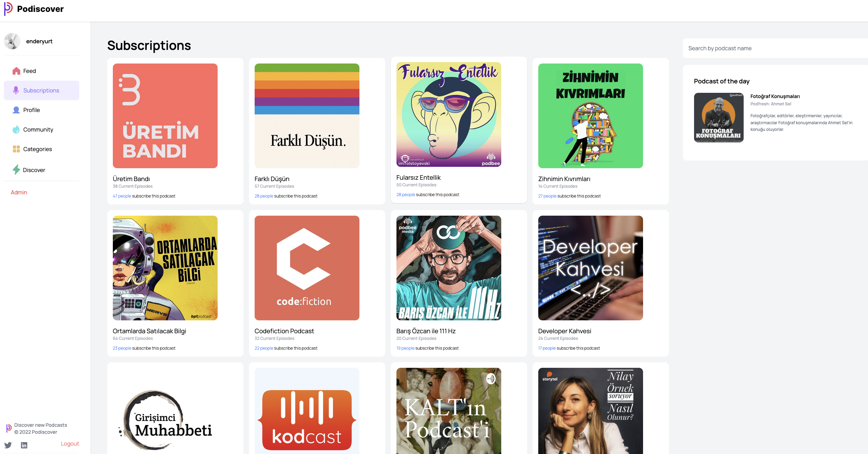Open Categories from the sidebar

[x=42, y=149]
